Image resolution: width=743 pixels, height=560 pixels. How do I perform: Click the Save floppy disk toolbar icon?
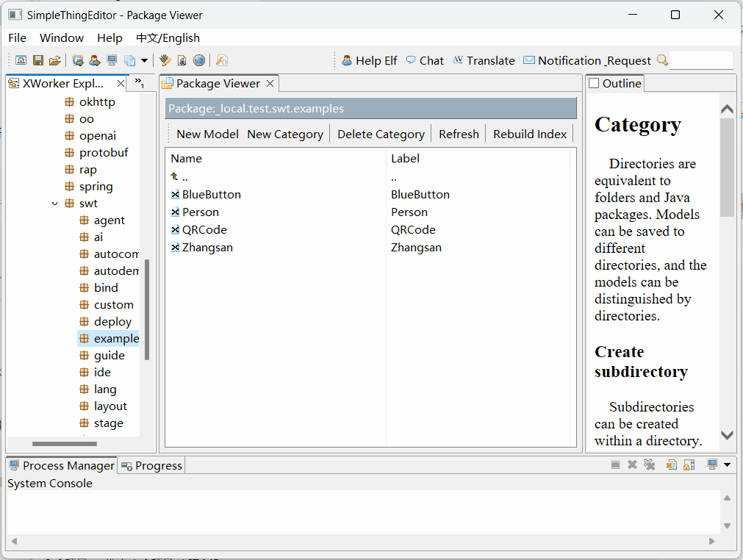37,60
